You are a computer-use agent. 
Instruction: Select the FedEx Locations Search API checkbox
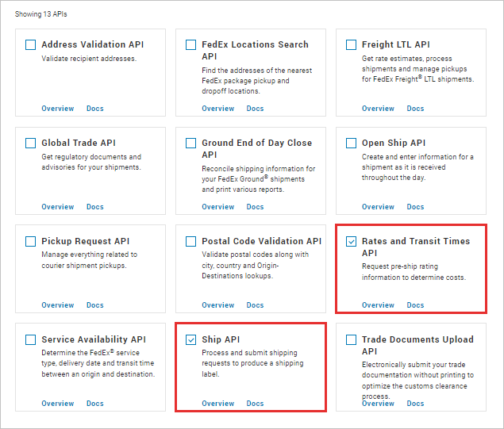pyautogui.click(x=191, y=45)
